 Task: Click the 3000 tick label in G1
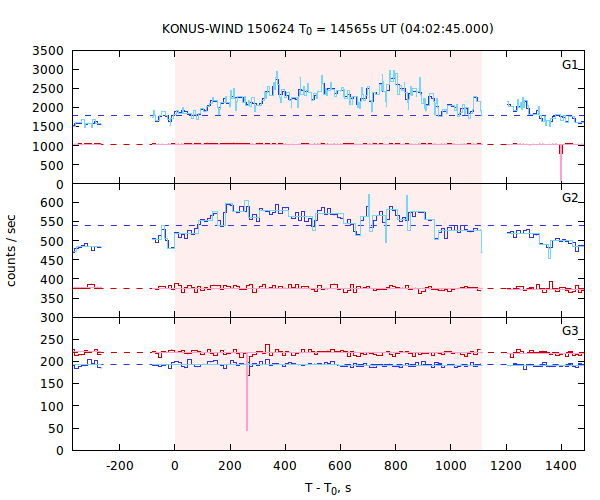pos(48,70)
